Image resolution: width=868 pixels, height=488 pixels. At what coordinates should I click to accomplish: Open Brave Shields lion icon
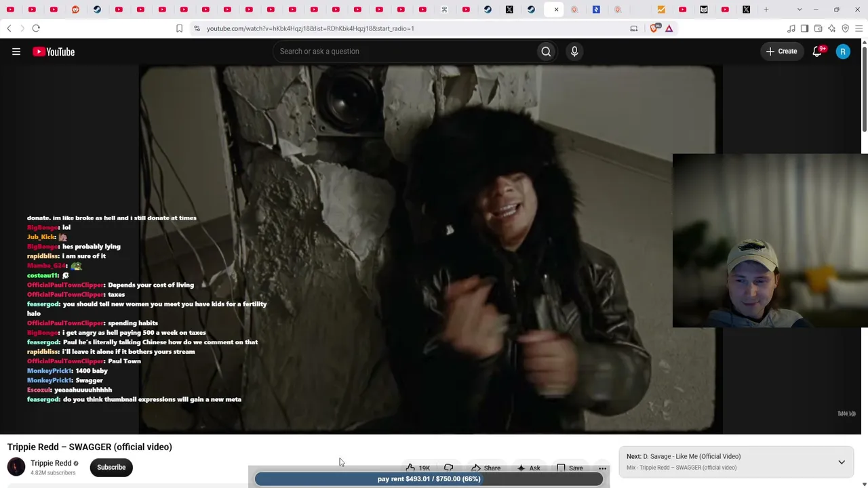coord(655,28)
